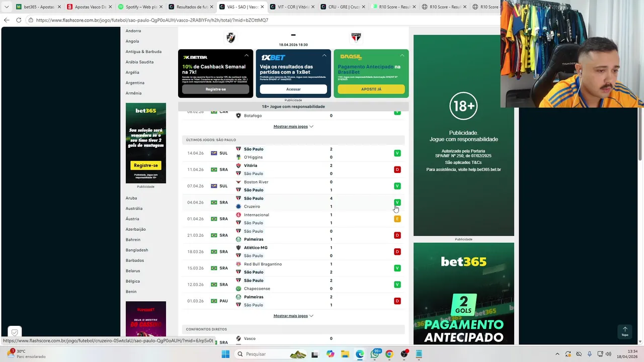Screen dimensions: 644x362
Task: Open OBS Studio taskbar icon
Action: pyautogui.click(x=404, y=354)
